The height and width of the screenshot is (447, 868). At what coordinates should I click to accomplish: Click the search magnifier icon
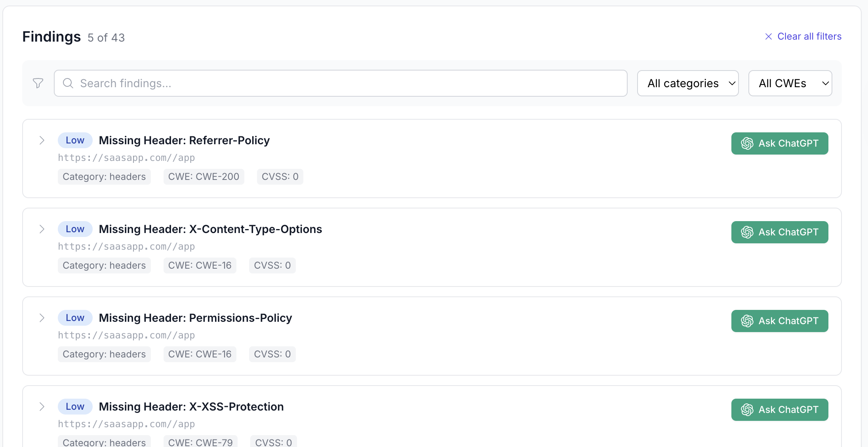[68, 83]
